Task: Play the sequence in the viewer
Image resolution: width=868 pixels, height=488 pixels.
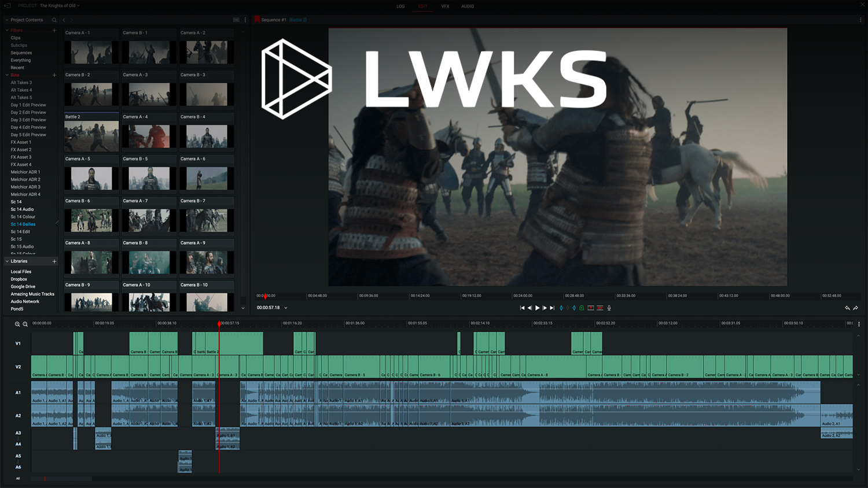Action: tap(538, 308)
